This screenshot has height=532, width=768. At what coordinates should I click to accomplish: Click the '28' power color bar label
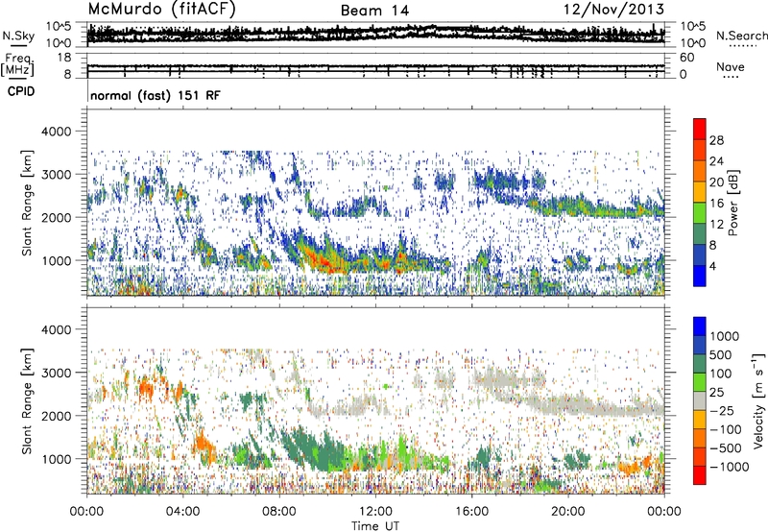click(x=716, y=140)
